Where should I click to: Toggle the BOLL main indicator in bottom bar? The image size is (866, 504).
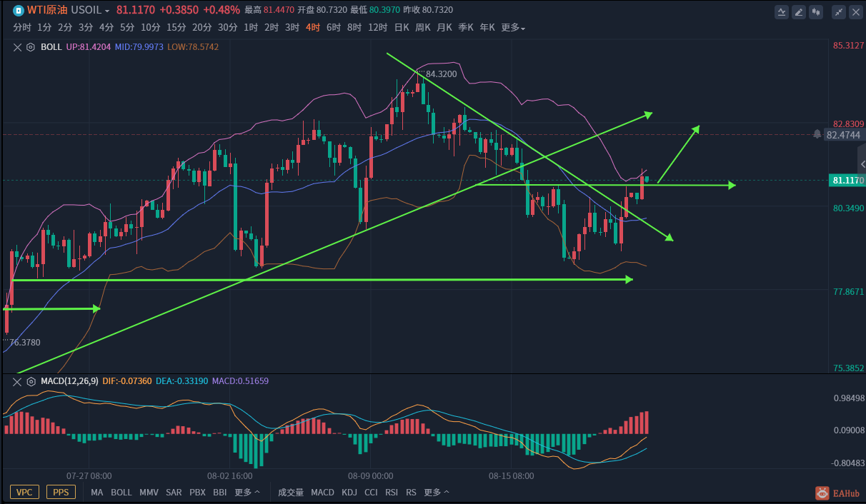click(x=121, y=493)
